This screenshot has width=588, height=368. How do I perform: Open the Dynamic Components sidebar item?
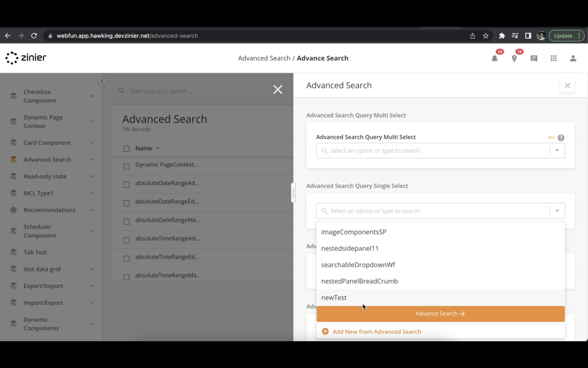tap(52, 324)
